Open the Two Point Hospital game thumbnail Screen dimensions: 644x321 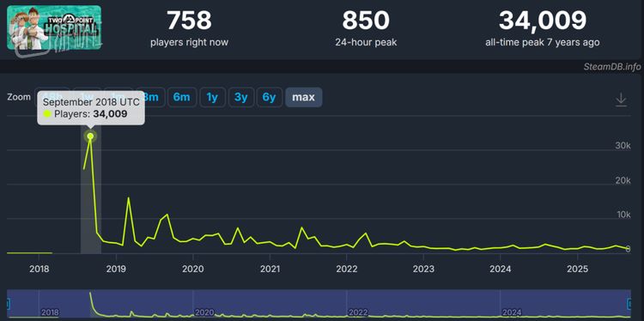(54, 28)
